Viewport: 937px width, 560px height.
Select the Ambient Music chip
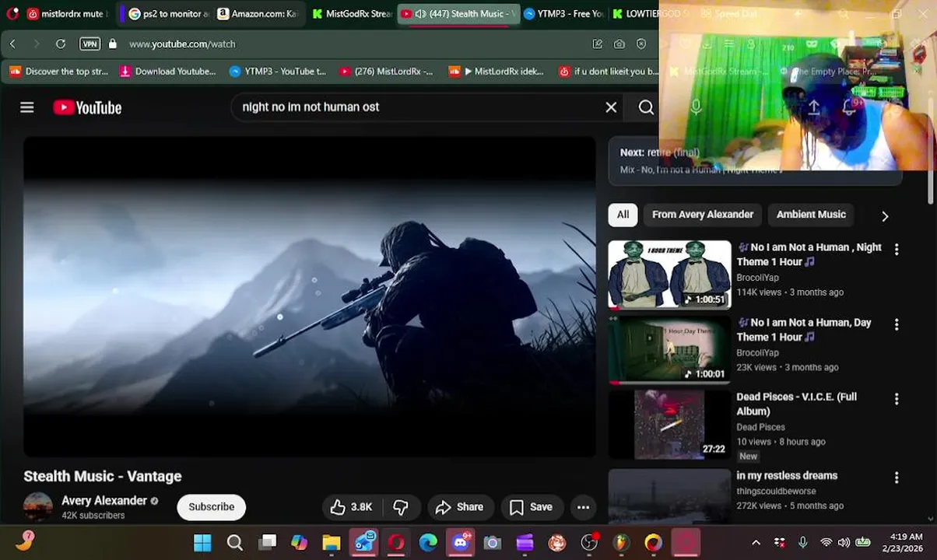click(x=811, y=215)
